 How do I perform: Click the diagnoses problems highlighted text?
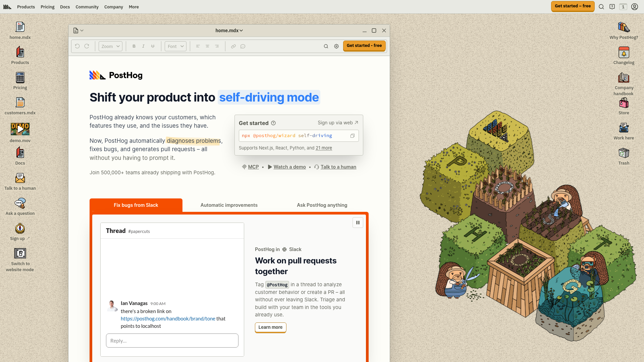point(194,141)
